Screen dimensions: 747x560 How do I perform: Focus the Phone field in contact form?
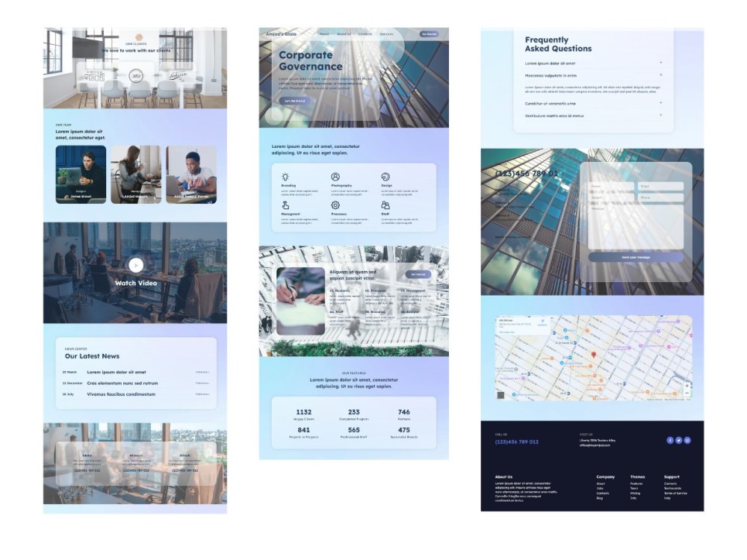660,198
